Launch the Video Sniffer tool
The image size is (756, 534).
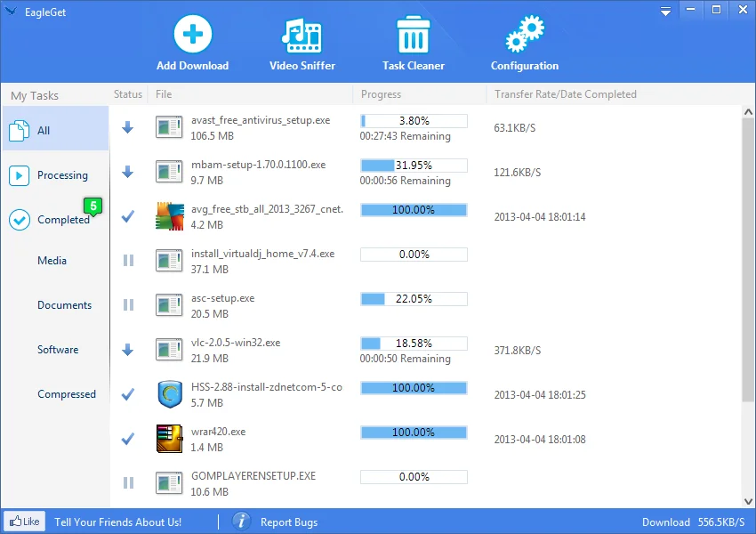pos(302,40)
